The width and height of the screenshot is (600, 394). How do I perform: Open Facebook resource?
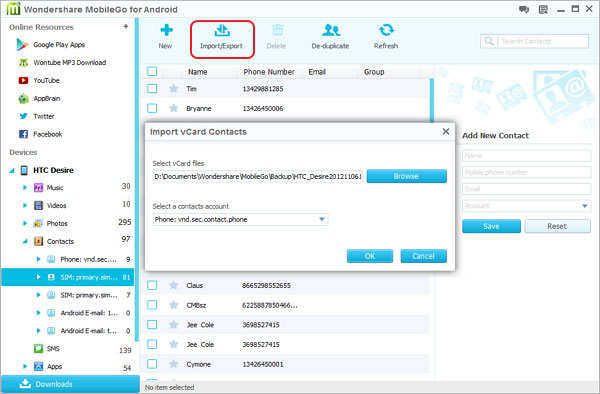(x=40, y=134)
